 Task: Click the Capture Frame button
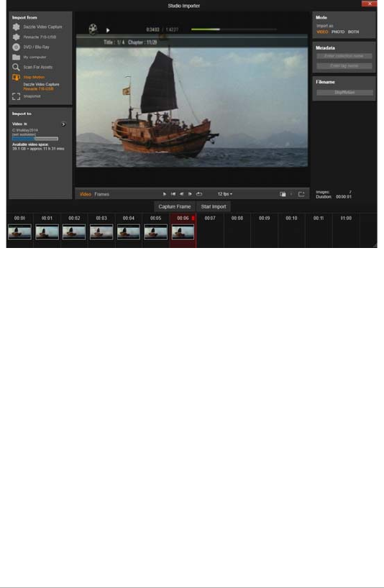[174, 206]
